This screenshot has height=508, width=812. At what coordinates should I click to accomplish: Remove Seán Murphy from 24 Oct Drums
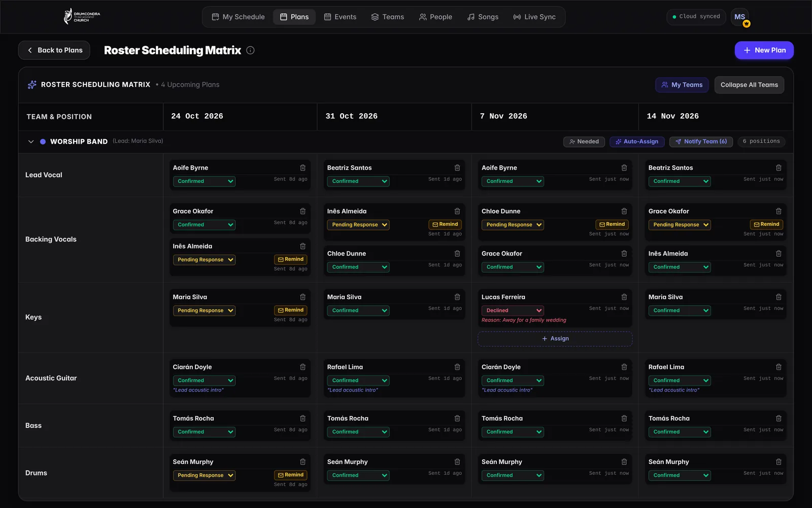pyautogui.click(x=303, y=462)
